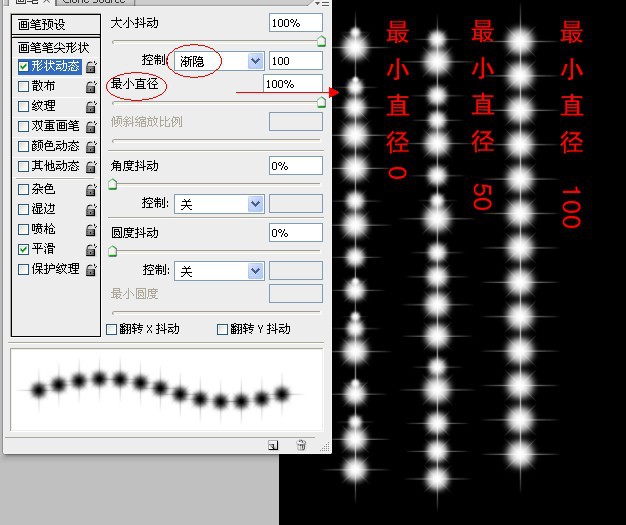Check the 翻转 X 抖动 checkbox
This screenshot has height=525, width=626.
(x=111, y=329)
